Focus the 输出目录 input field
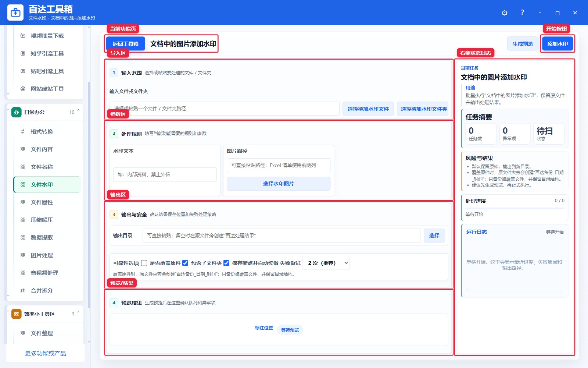588x368 pixels. pos(282,236)
